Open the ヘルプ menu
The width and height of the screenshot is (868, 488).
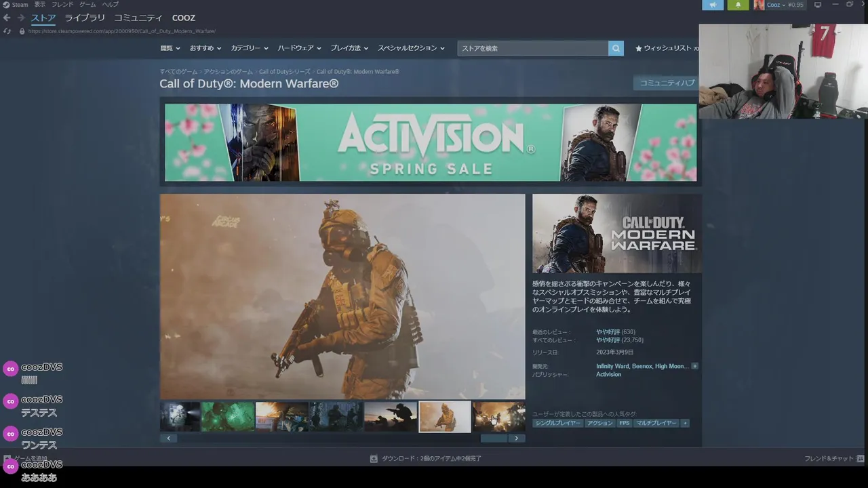click(x=110, y=5)
